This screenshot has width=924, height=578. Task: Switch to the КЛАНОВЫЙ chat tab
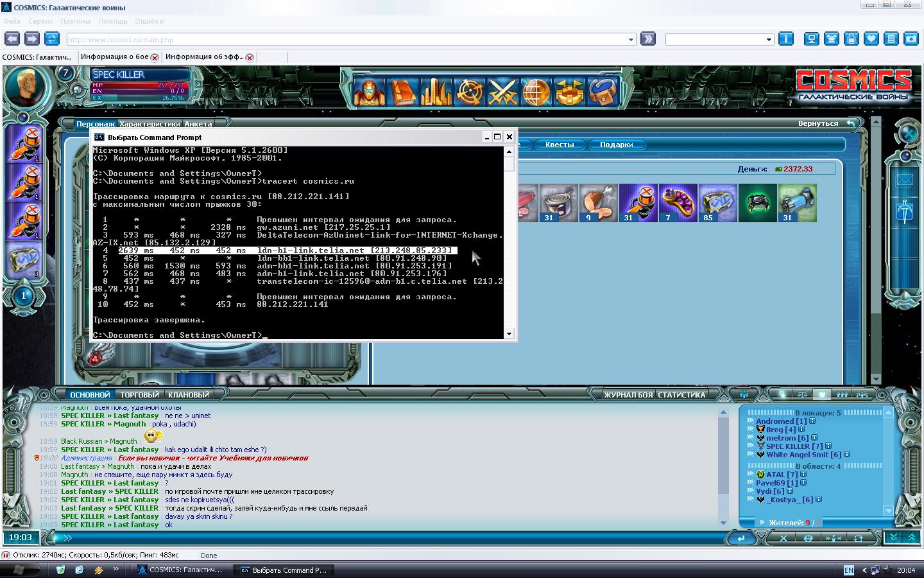(x=189, y=394)
